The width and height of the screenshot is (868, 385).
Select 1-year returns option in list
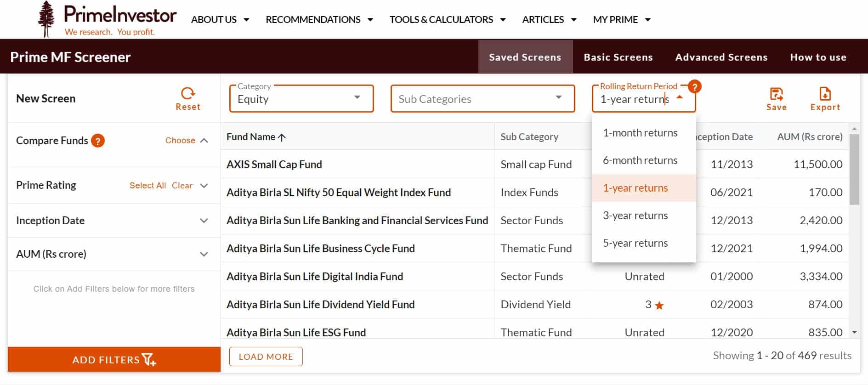644,188
